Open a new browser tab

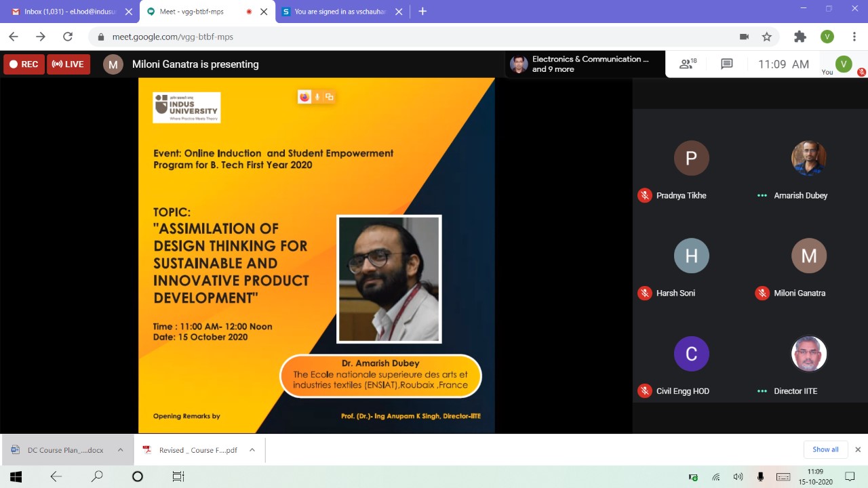click(x=422, y=12)
